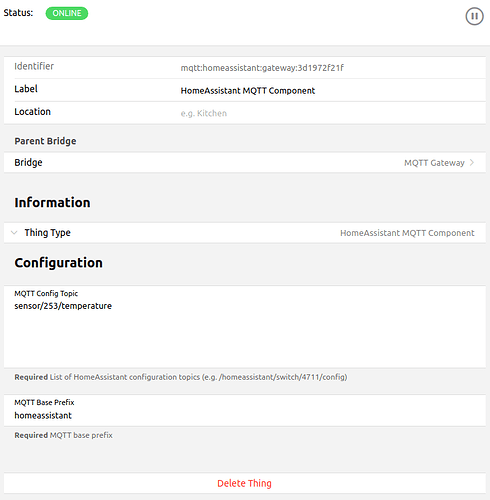The width and height of the screenshot is (490, 500).
Task: Click the Information heading
Action: (x=52, y=203)
